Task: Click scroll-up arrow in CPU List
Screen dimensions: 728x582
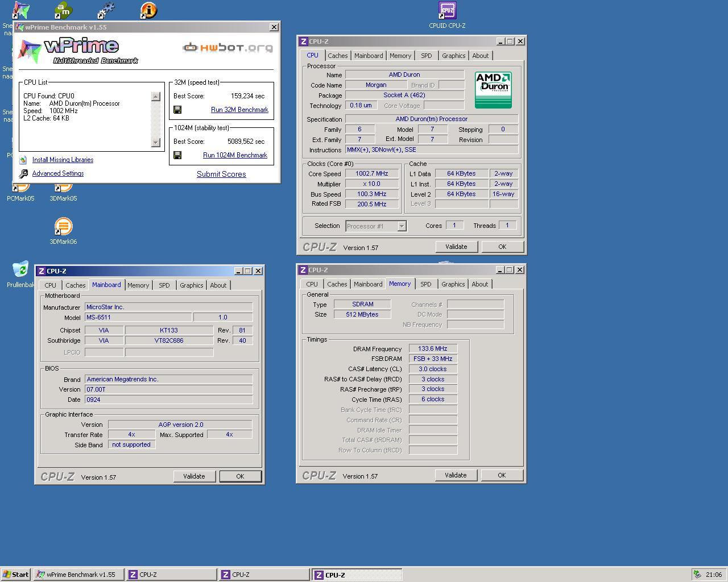Action: coord(156,97)
